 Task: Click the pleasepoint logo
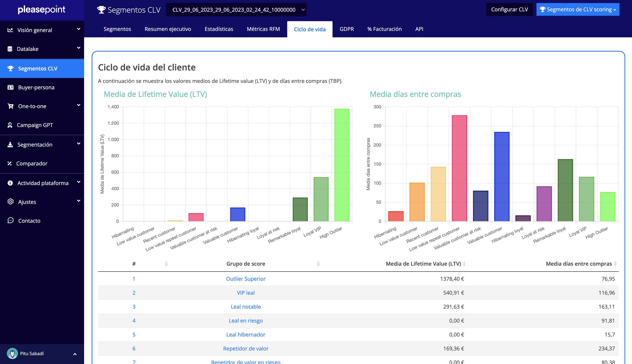41,9
